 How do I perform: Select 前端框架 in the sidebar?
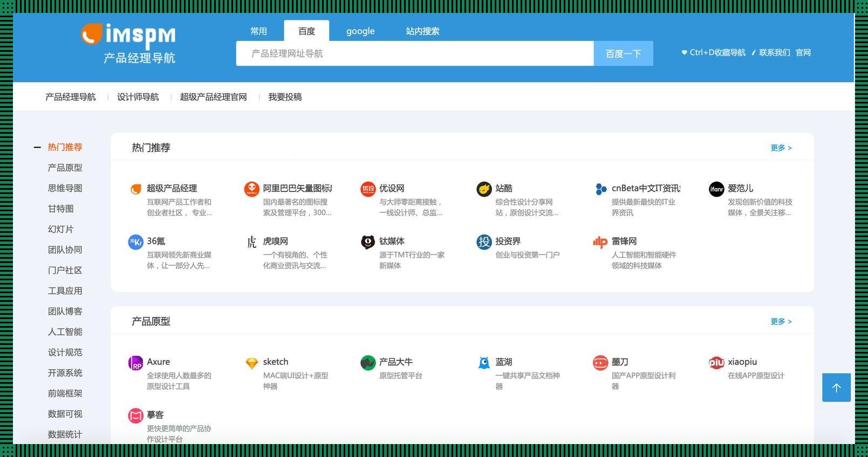65,393
